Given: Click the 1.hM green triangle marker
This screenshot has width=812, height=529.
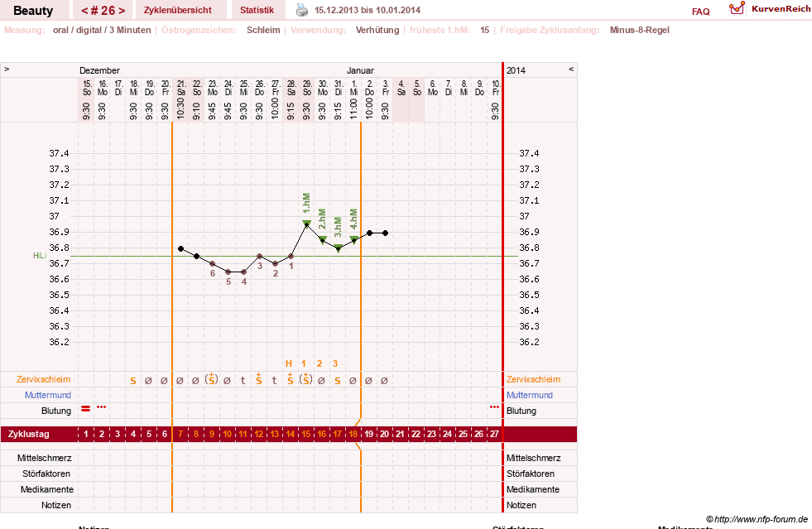Looking at the screenshot, I should [306, 224].
